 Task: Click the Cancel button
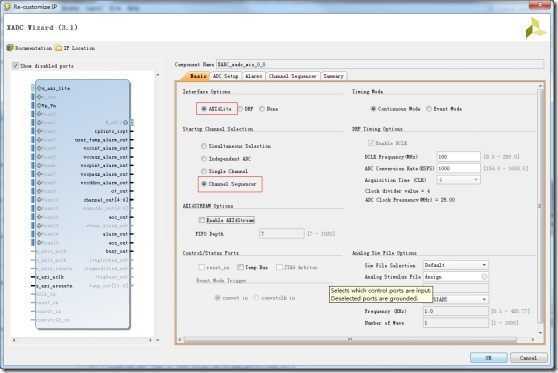(528, 358)
